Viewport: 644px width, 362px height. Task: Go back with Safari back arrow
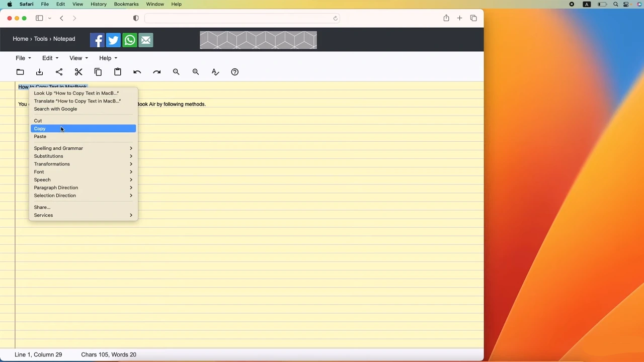(61, 18)
